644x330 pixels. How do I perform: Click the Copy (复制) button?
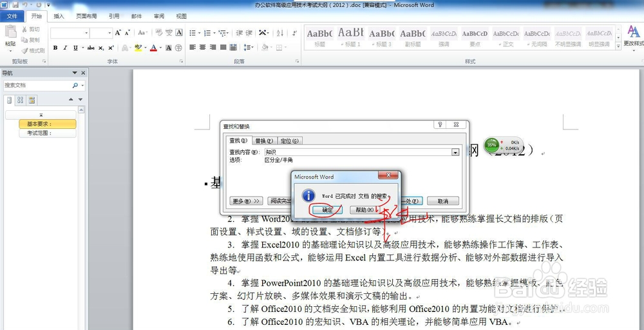point(31,40)
